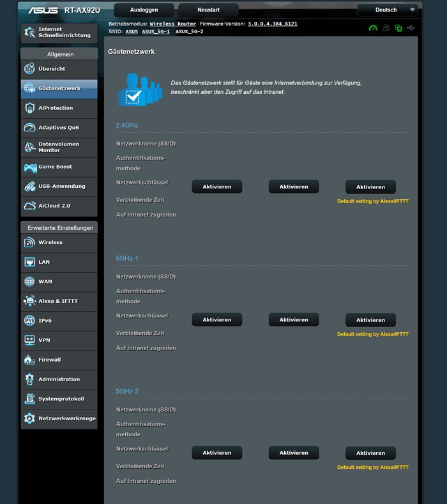Click the Firewall flame icon
447x504 pixels.
[x=29, y=360]
